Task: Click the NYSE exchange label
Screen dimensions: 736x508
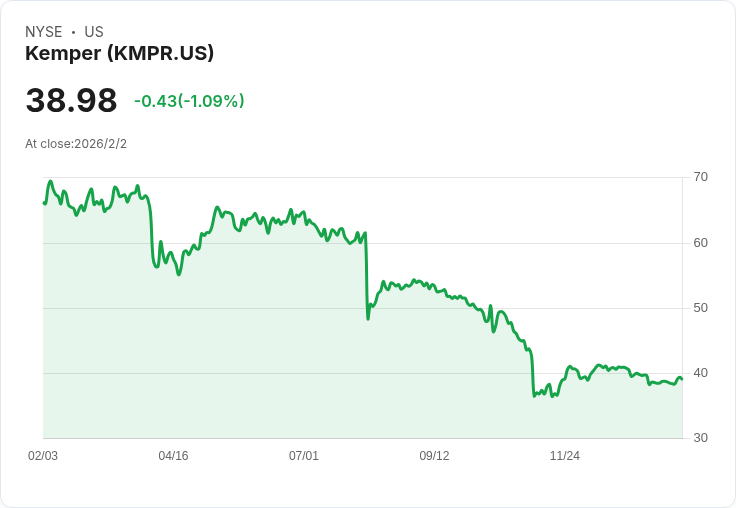Action: pyautogui.click(x=44, y=32)
